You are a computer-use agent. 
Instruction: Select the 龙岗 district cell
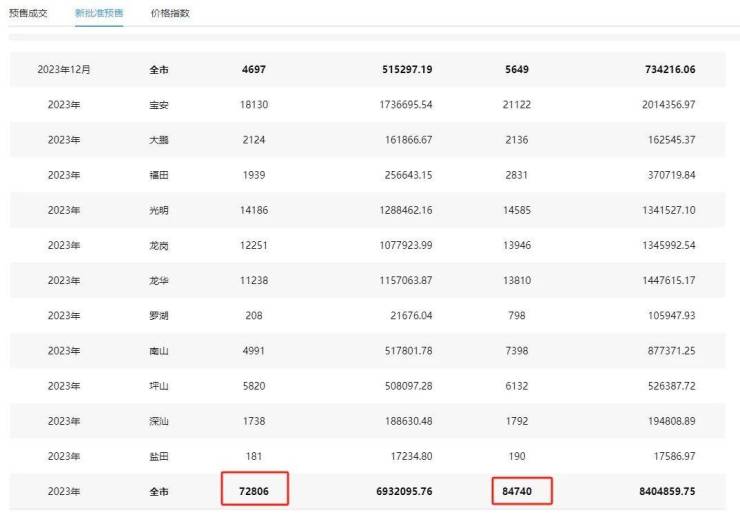[x=159, y=245]
